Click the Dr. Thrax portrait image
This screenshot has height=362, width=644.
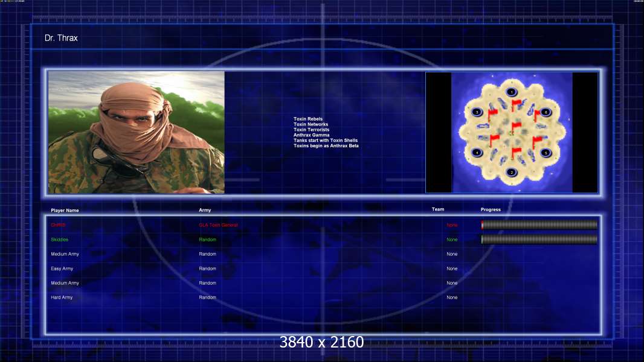tap(137, 132)
